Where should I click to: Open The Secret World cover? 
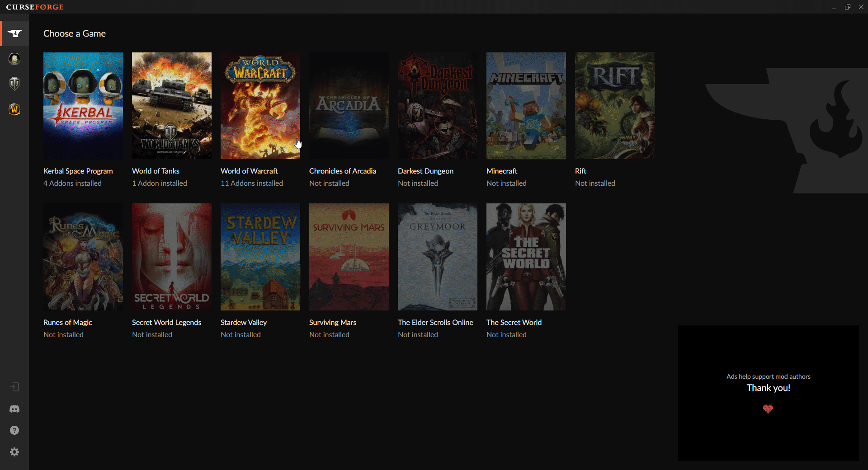526,257
